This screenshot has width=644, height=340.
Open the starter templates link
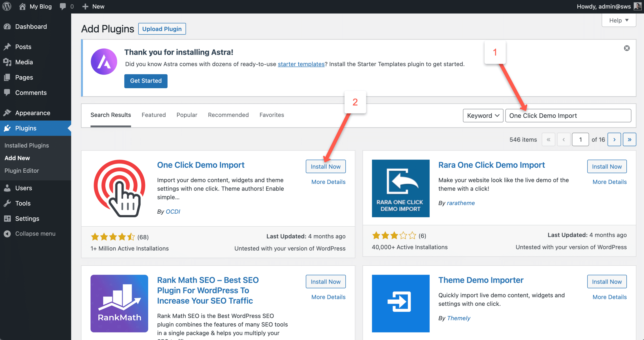click(x=301, y=64)
